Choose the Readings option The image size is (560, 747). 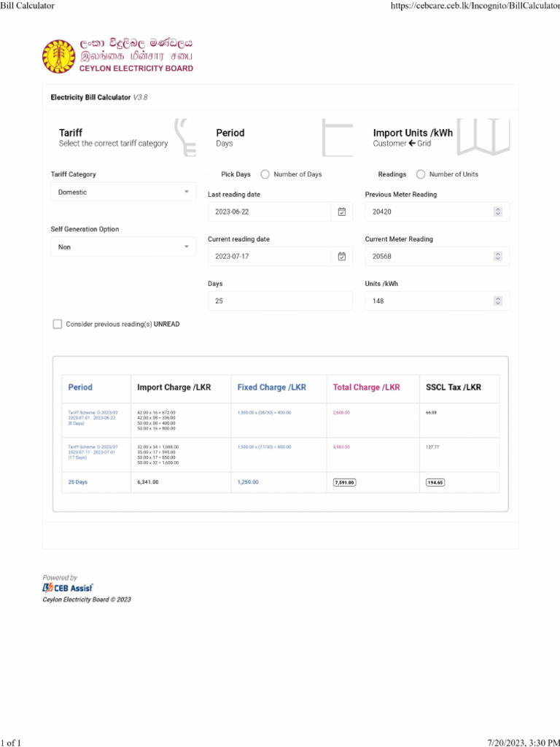pos(392,174)
